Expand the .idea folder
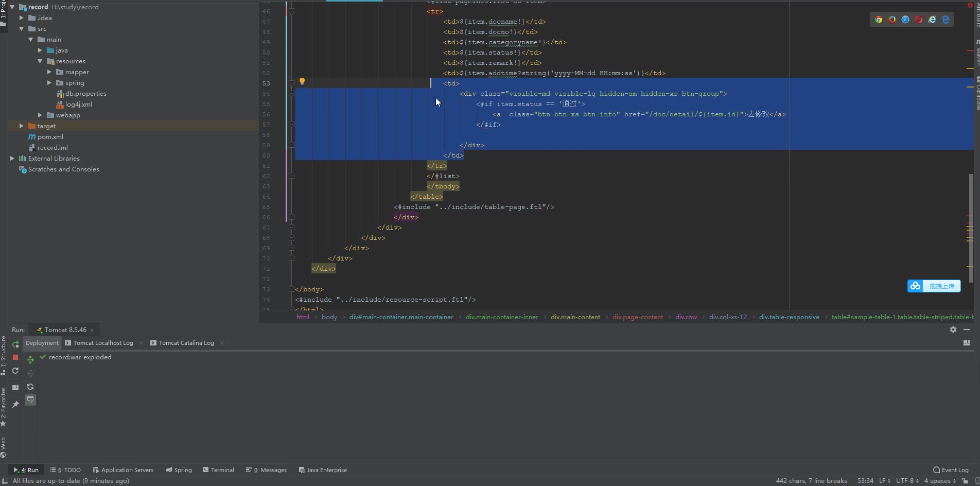Screen dimensions: 980x486 (22, 18)
